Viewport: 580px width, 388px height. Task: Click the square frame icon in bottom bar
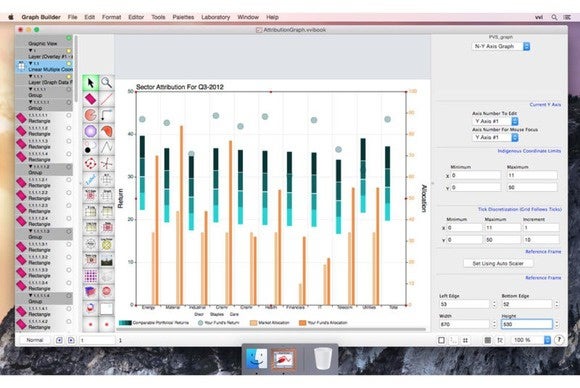pos(441,340)
